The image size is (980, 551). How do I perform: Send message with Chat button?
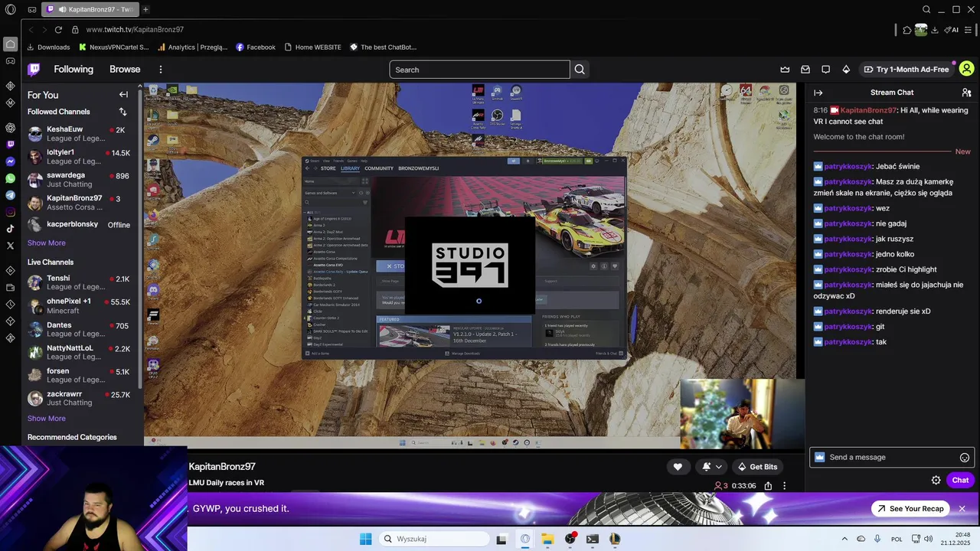(960, 481)
